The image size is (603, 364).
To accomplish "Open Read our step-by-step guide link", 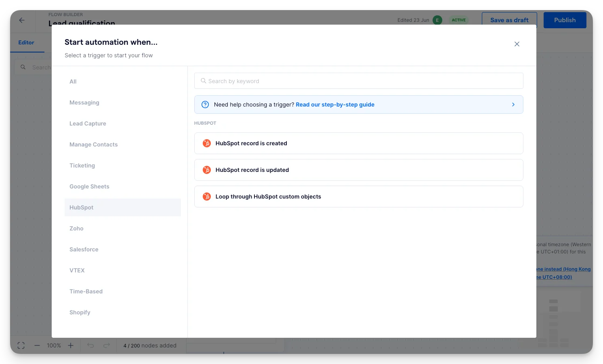I will [x=335, y=105].
